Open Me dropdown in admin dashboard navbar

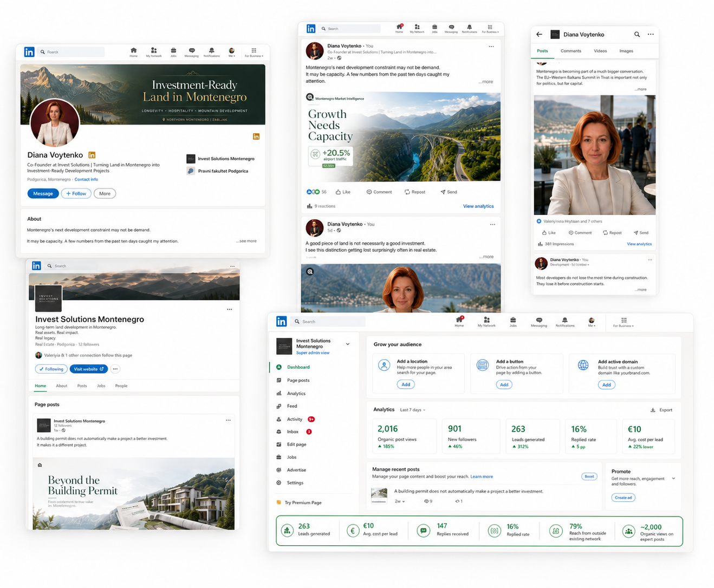pos(592,322)
